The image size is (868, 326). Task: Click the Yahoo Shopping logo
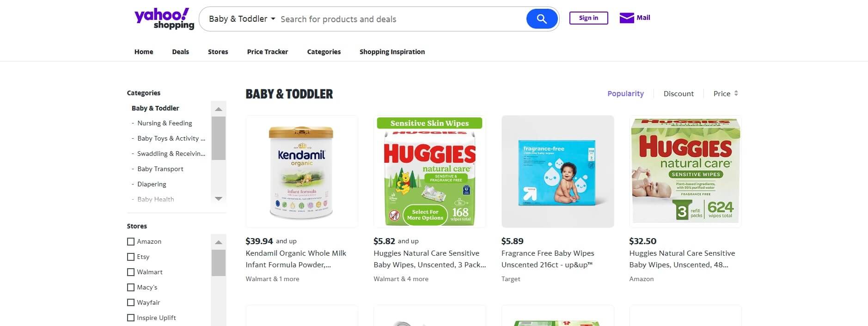(164, 19)
